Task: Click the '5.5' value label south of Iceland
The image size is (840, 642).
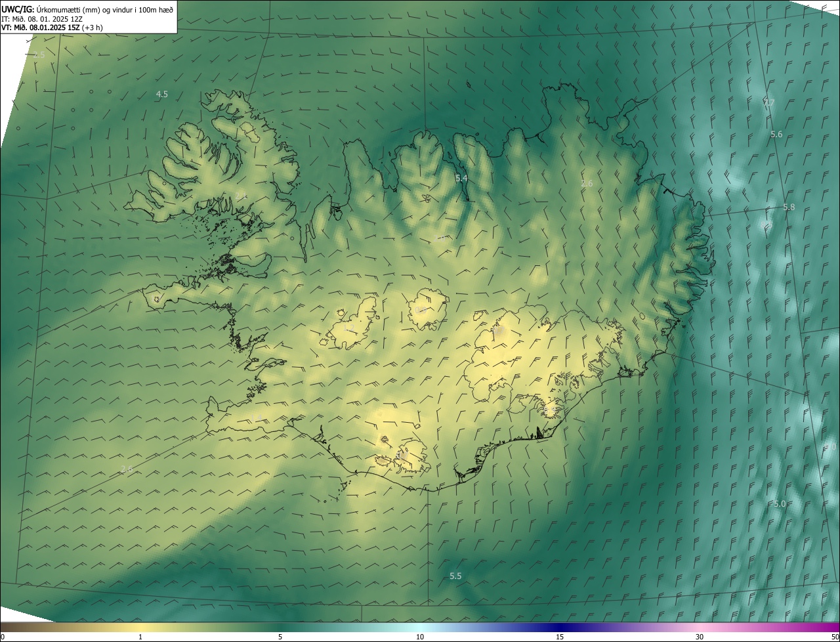Action: [455, 576]
